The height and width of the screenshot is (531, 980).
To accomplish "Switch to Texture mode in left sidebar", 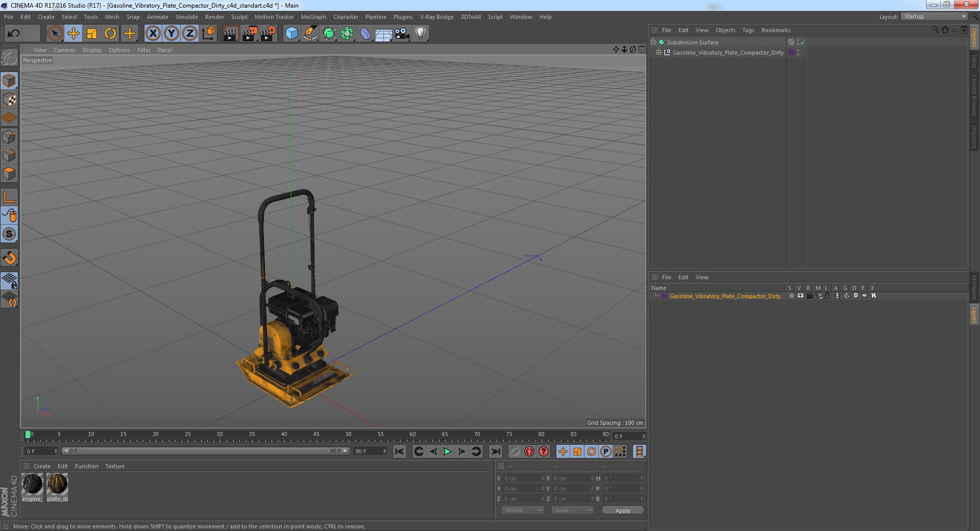I will coord(9,99).
